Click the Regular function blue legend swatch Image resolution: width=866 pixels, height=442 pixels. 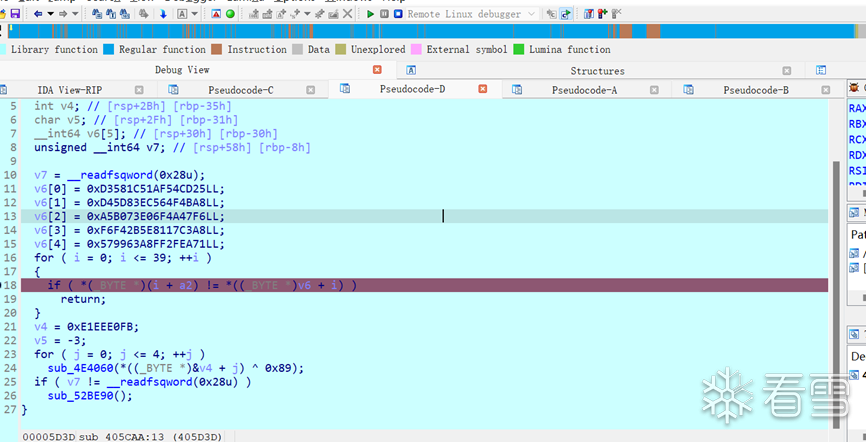pos(109,49)
